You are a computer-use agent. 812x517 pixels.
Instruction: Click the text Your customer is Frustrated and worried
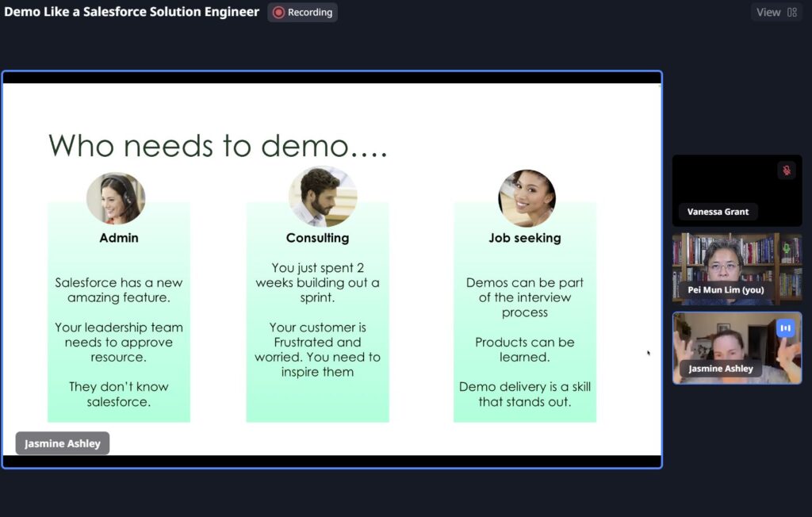pos(317,350)
